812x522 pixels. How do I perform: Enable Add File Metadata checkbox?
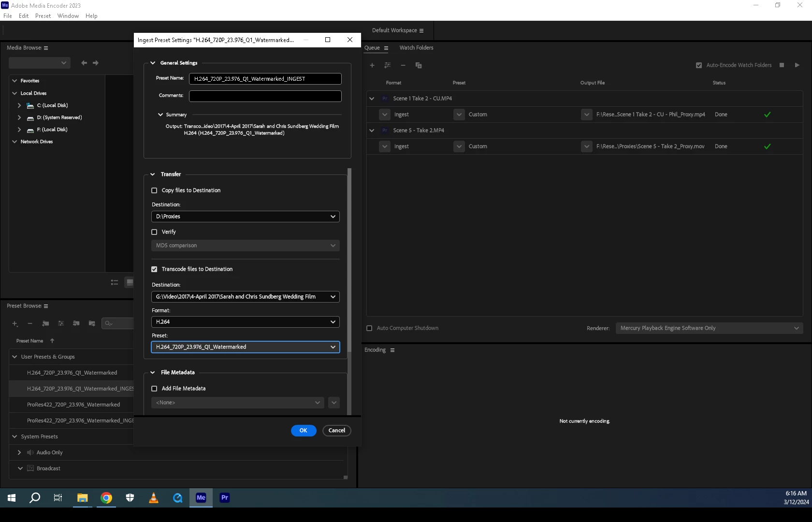[155, 389]
